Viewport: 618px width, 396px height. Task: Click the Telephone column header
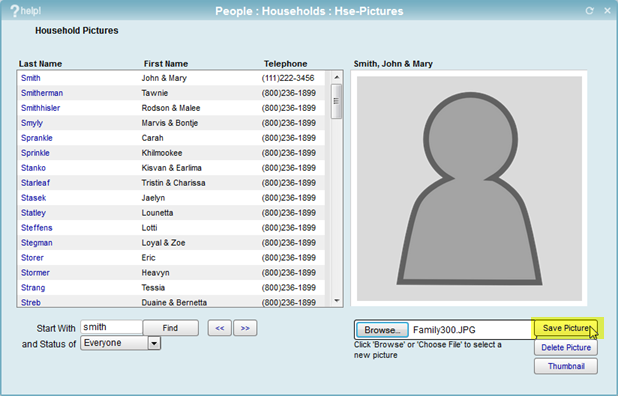285,64
